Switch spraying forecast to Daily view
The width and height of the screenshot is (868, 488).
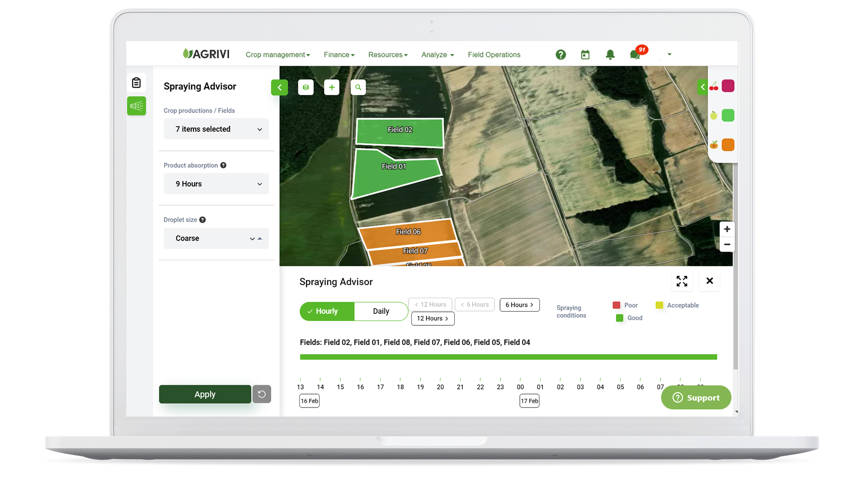(x=381, y=311)
